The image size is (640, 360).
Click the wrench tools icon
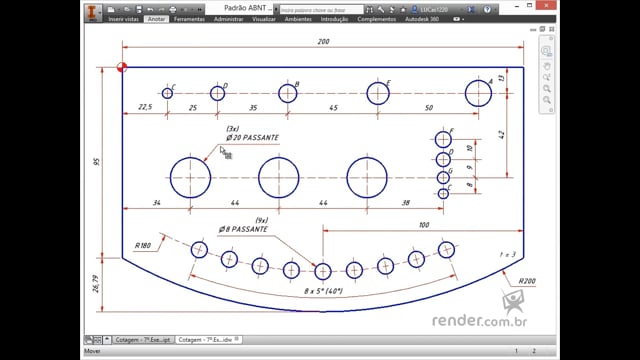[x=380, y=9]
